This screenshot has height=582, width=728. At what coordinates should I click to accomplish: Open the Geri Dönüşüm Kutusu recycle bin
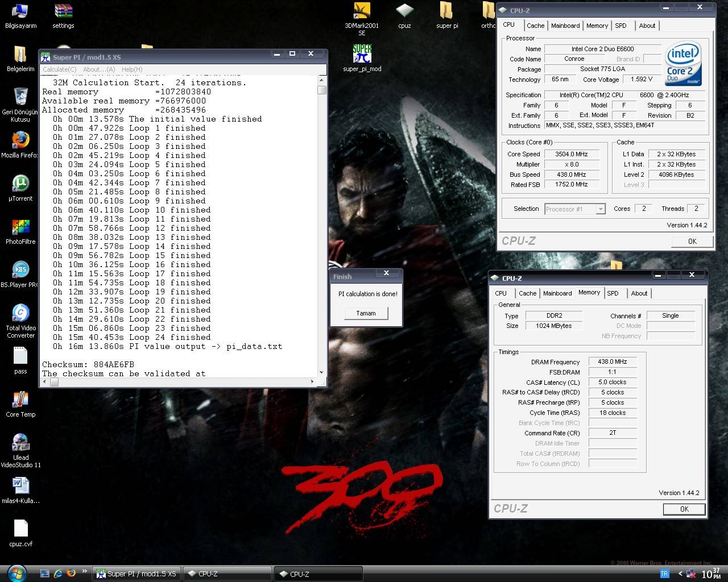[x=20, y=105]
